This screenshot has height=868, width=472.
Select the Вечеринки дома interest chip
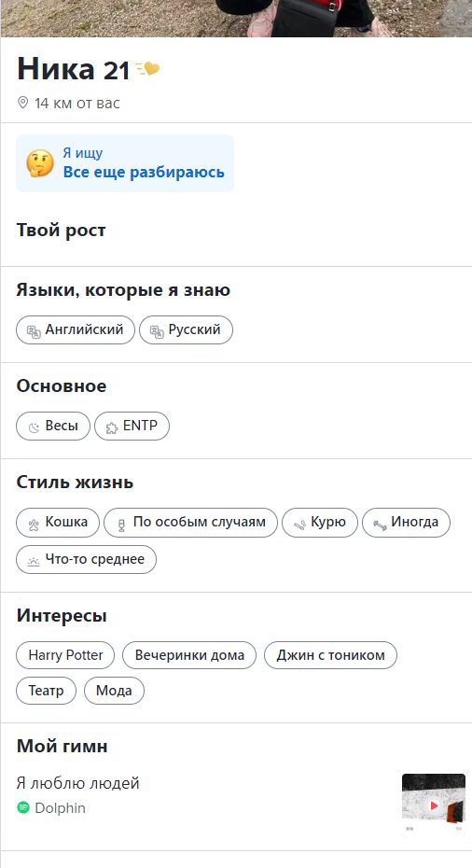click(189, 655)
